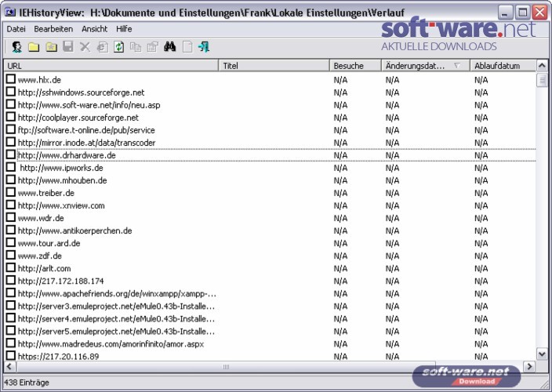Tick the www.wdr.de checkbox

[11, 217]
